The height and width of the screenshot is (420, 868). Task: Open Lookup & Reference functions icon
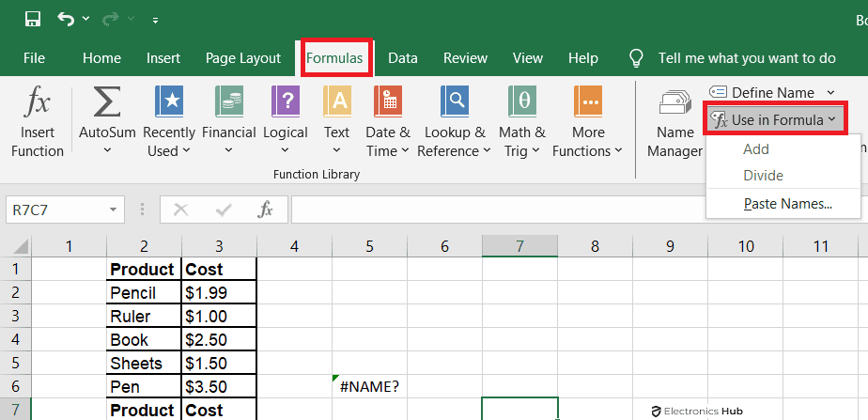pos(455,101)
